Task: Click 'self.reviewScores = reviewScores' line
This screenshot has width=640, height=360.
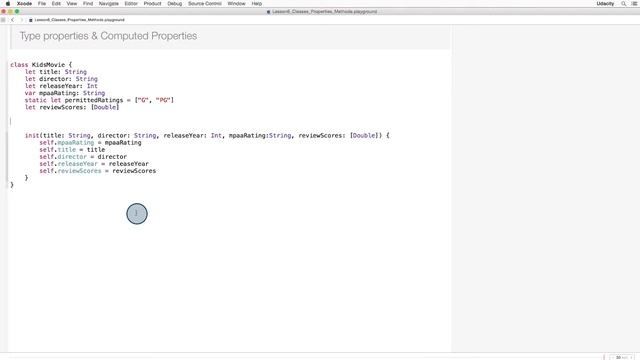Action: click(98, 171)
